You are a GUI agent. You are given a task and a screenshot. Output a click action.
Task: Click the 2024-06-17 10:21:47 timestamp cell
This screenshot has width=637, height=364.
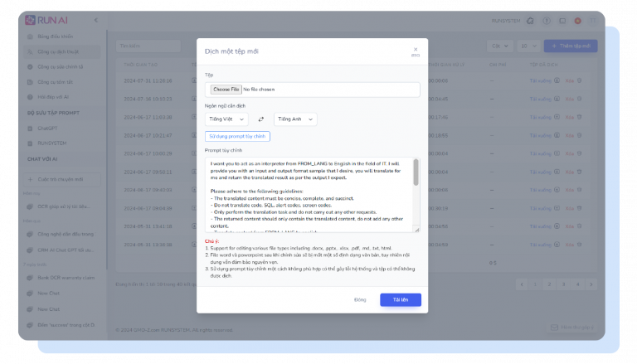pos(148,136)
